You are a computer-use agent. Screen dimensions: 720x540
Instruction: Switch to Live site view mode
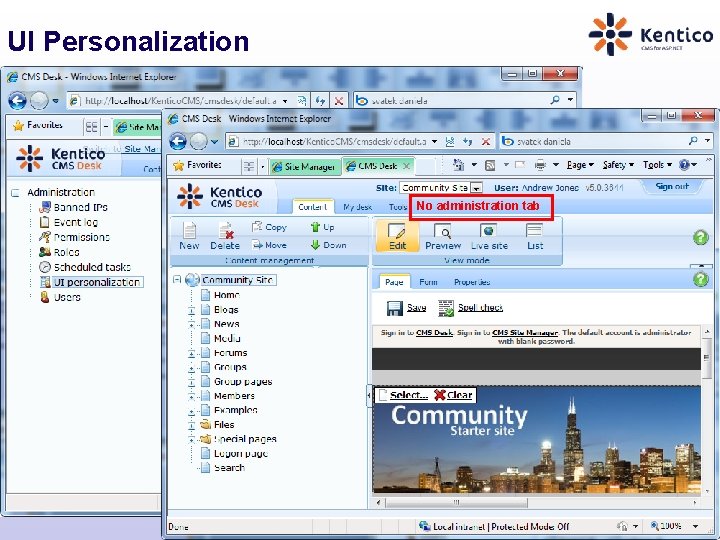[x=489, y=236]
